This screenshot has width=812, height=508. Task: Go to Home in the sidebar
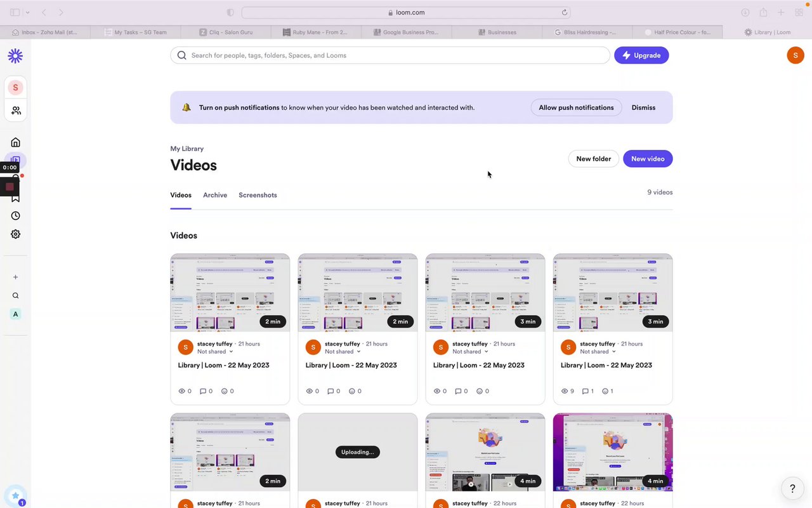(x=16, y=142)
